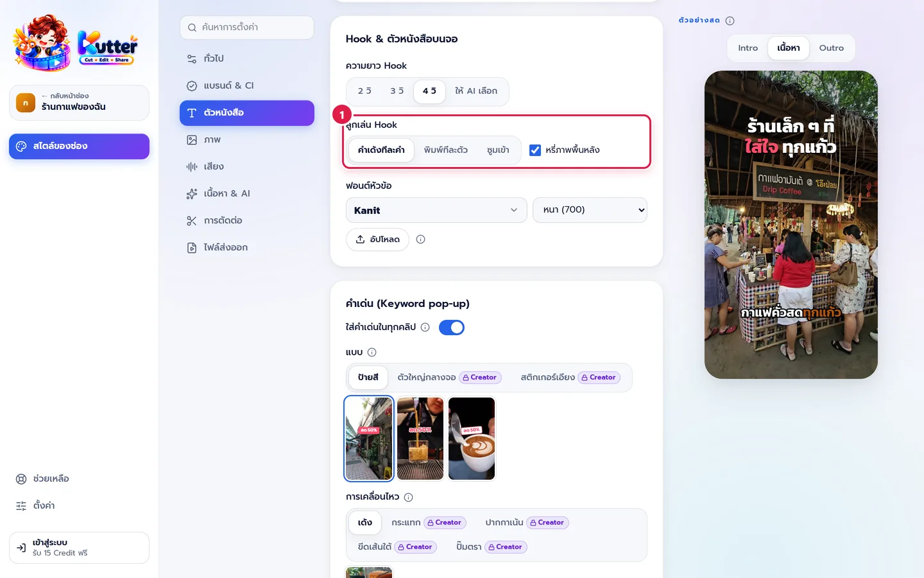The height and width of the screenshot is (578, 924).
Task: Toggle หรี่ภาพพื้นหลัง checkbox
Action: click(x=535, y=150)
